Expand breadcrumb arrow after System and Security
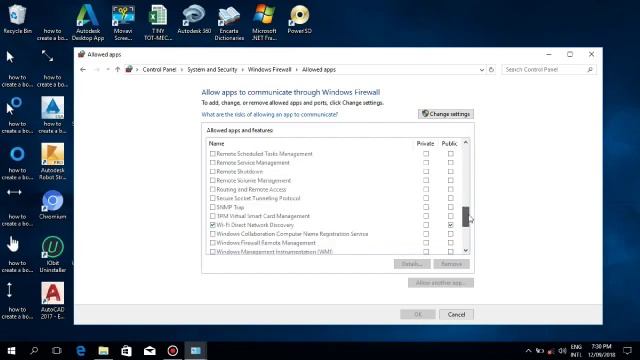This screenshot has height=360, width=640. click(242, 70)
